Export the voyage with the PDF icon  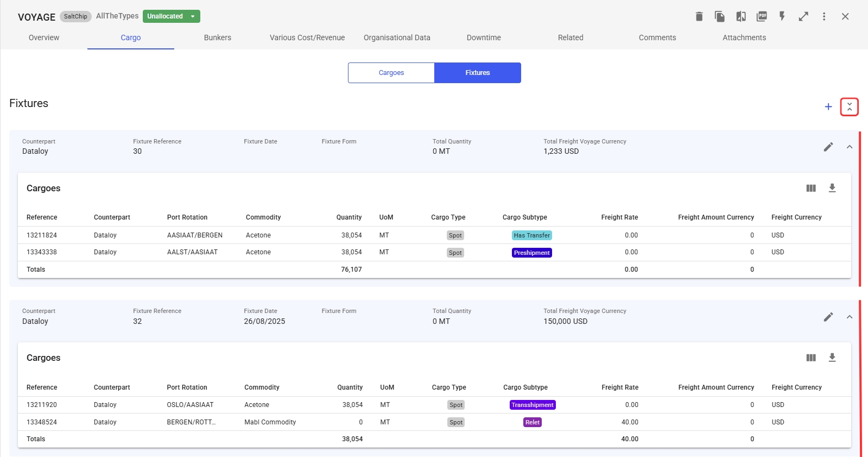click(x=762, y=16)
